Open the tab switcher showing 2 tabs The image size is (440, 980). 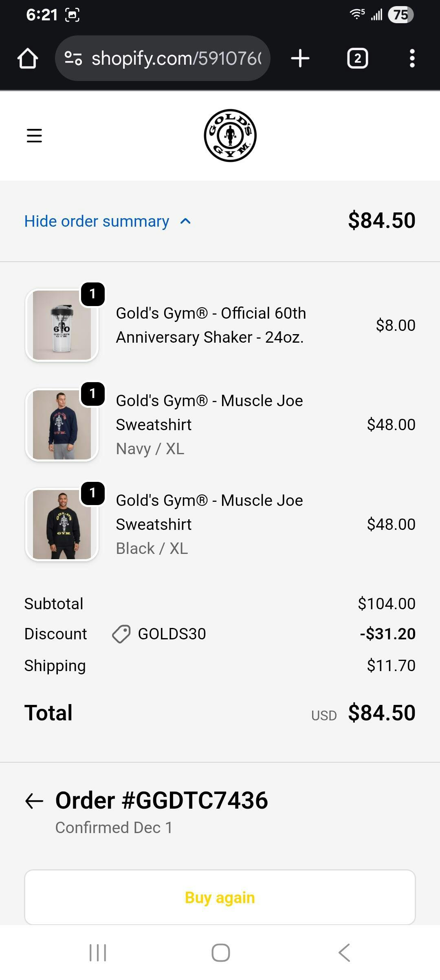357,58
